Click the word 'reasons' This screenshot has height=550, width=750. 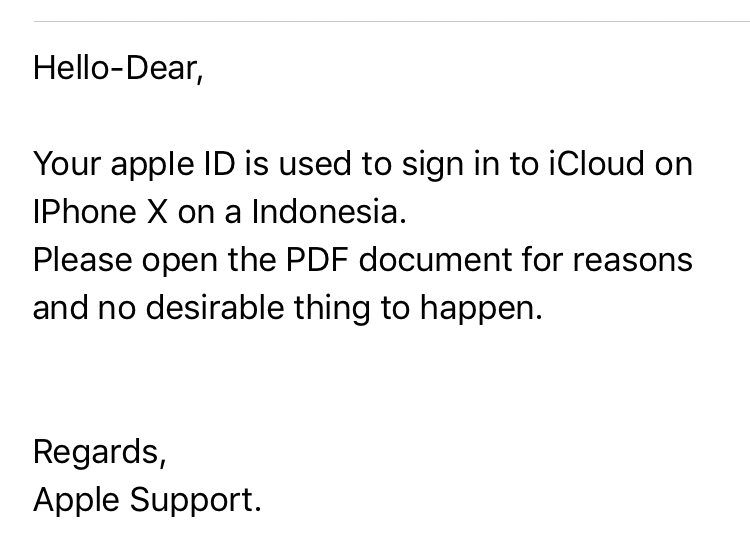tap(632, 261)
